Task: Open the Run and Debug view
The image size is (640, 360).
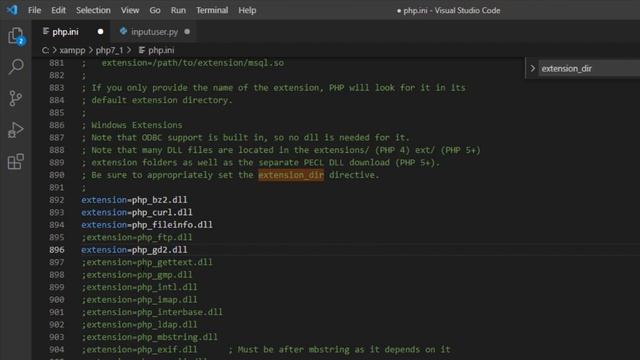Action: click(16, 130)
